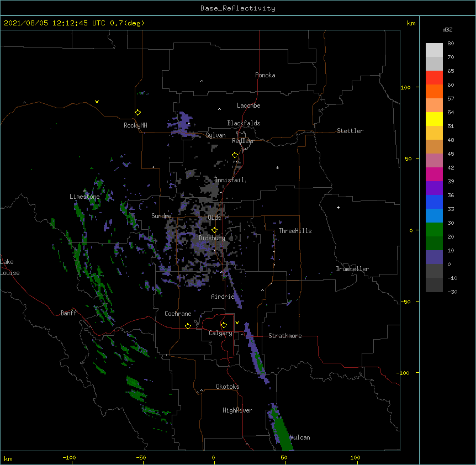
Task: Select the purple 36-39 dBZ legend swatch
Action: click(434, 188)
